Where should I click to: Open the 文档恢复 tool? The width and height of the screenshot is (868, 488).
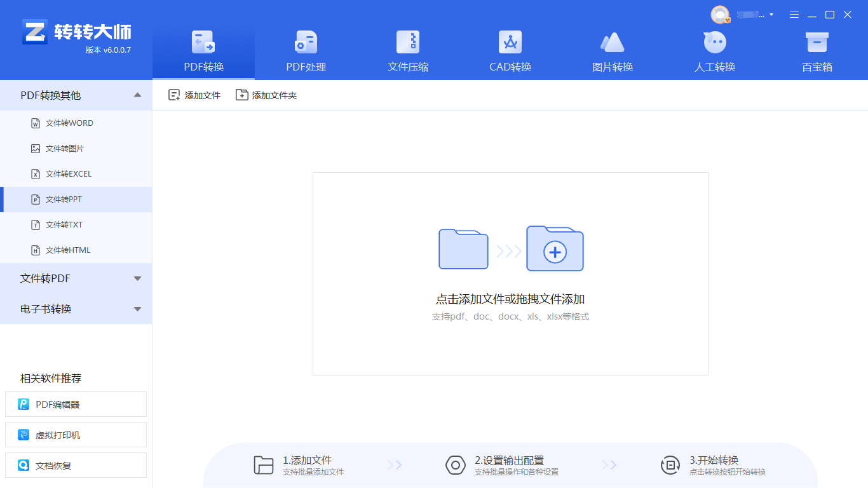76,465
